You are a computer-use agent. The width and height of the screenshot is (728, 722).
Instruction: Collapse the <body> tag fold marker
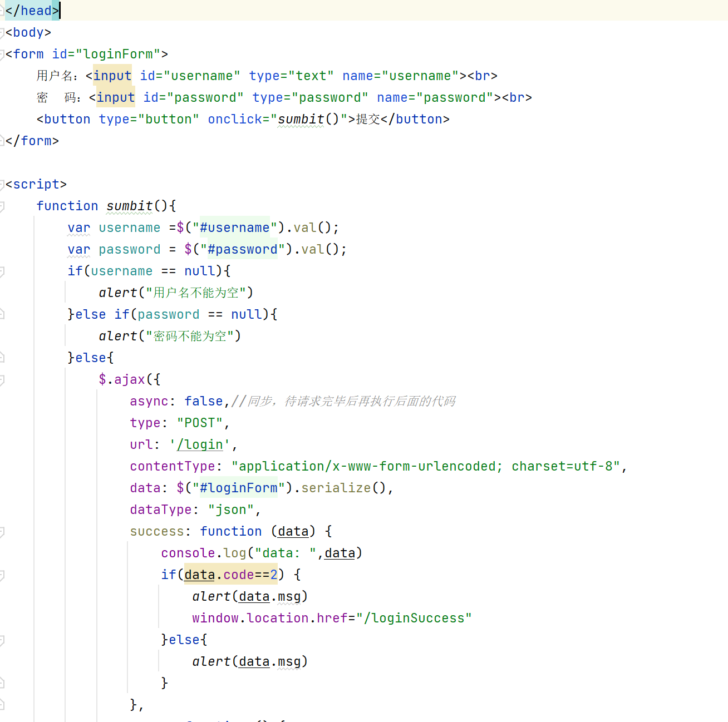(2, 33)
